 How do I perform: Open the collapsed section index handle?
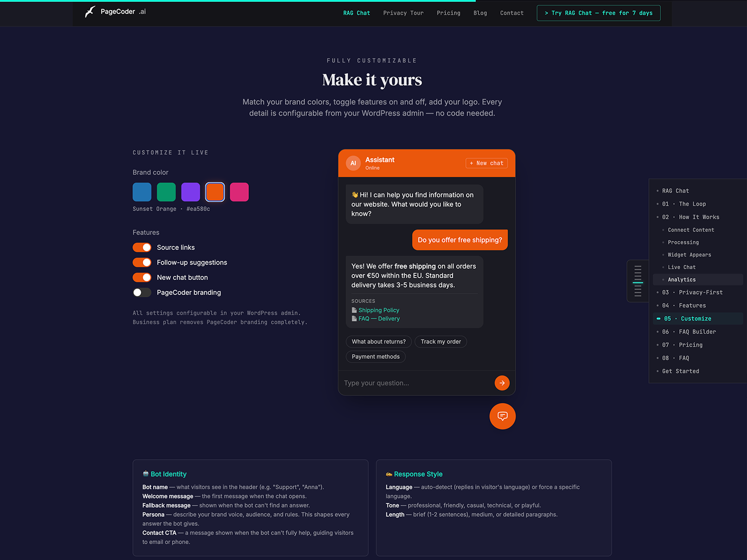pos(638,281)
